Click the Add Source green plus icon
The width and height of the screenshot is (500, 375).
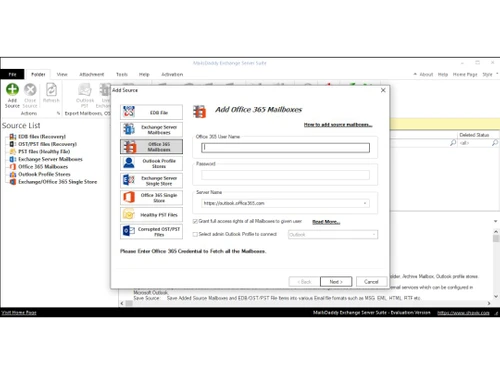click(x=12, y=90)
